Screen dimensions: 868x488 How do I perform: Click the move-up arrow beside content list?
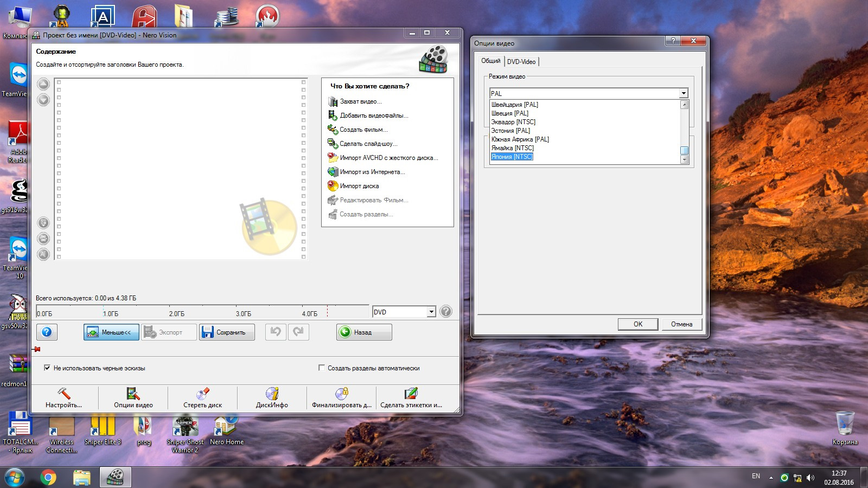click(x=43, y=84)
